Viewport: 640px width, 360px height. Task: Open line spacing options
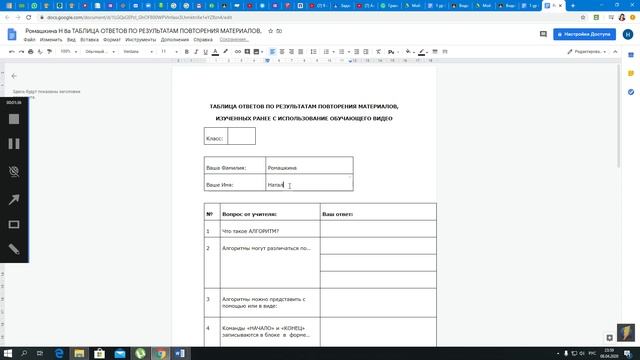tap(313, 52)
